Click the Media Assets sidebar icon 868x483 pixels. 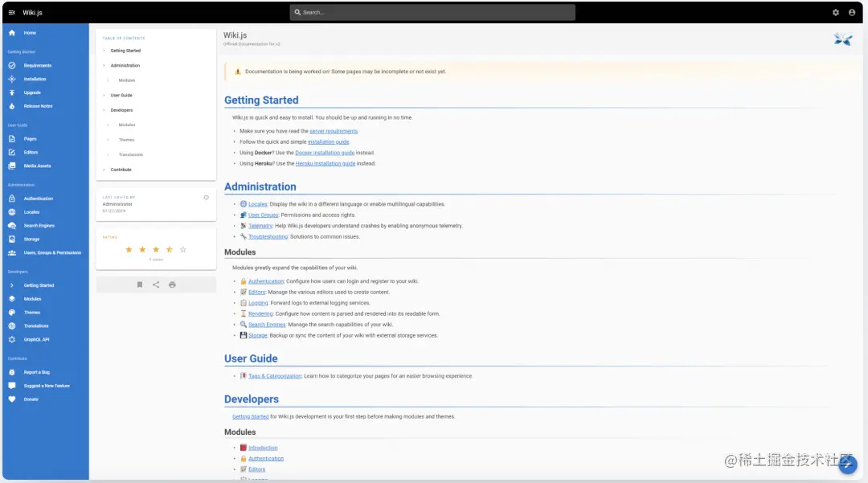[x=11, y=166]
